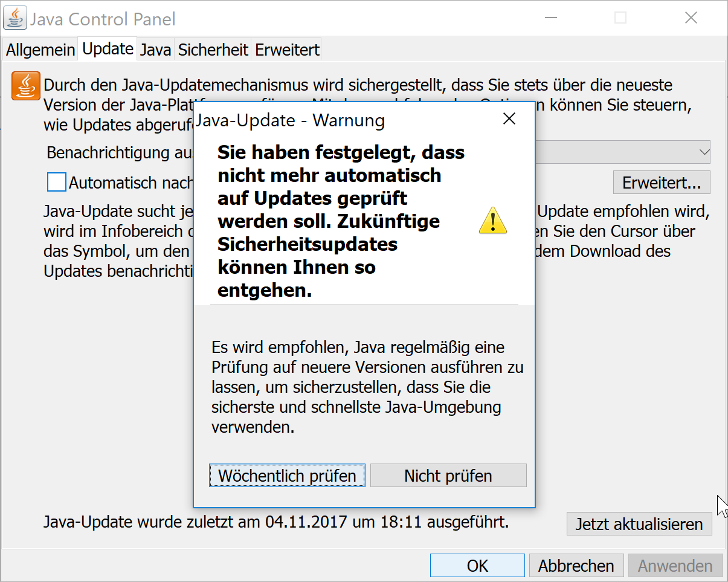Click the 'Java Control Panel' window title
Screen dimensions: 728x582
103,19
